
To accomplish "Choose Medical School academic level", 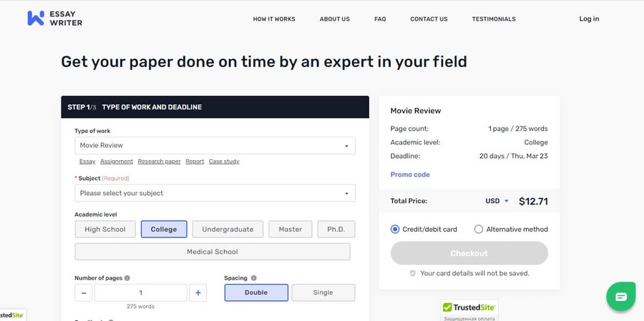I will (x=213, y=252).
